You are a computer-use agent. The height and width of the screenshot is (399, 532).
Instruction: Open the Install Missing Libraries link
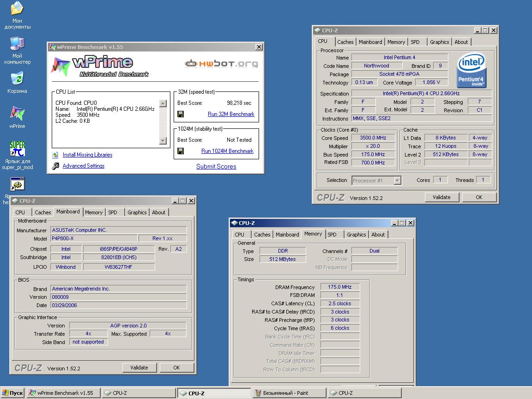(x=88, y=155)
